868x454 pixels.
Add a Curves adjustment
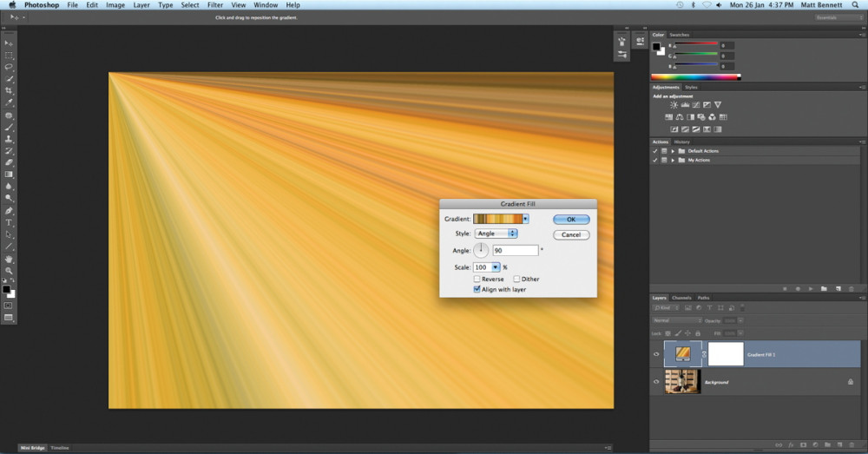click(x=696, y=105)
